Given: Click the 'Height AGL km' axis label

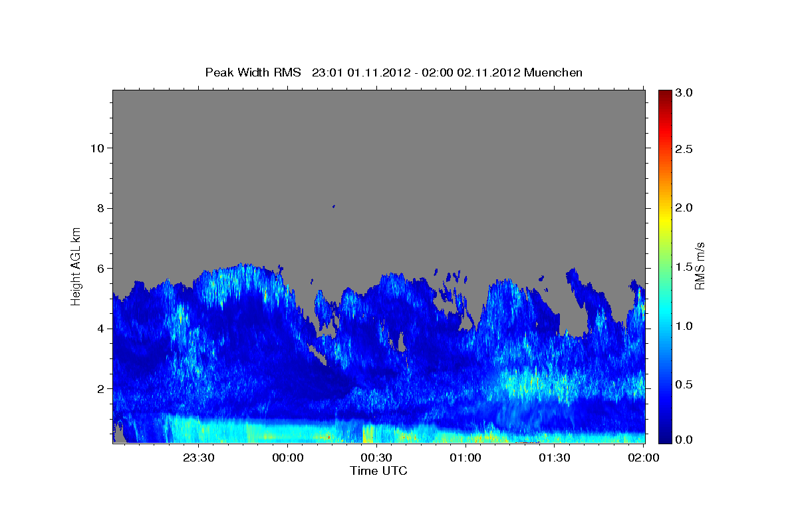Looking at the screenshot, I should (x=76, y=265).
